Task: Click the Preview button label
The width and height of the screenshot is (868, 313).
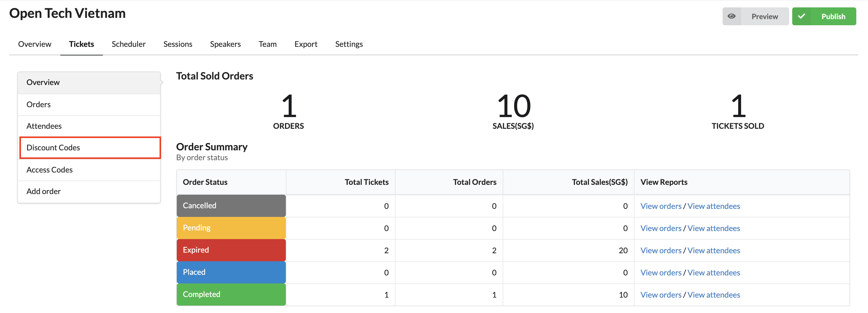Action: [765, 17]
